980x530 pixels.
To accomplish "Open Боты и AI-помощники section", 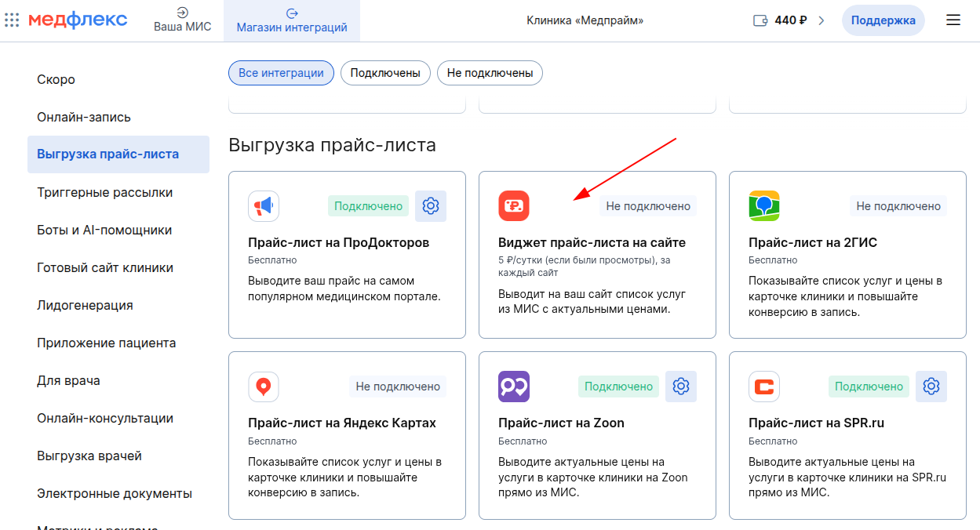I will tap(104, 230).
